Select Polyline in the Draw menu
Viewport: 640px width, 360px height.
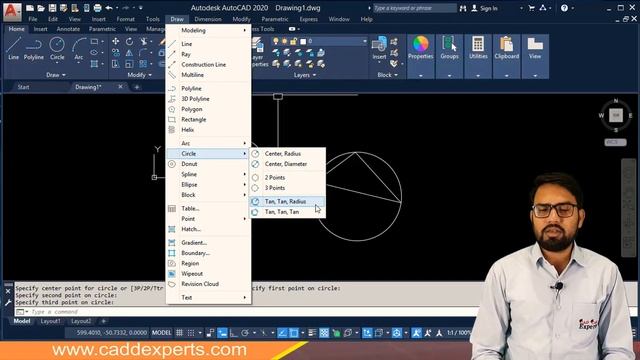coord(208,88)
